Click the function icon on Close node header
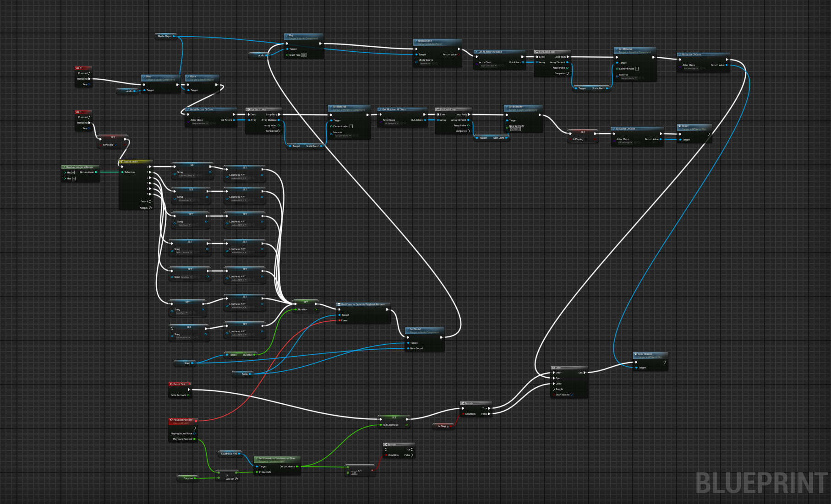 pos(188,77)
